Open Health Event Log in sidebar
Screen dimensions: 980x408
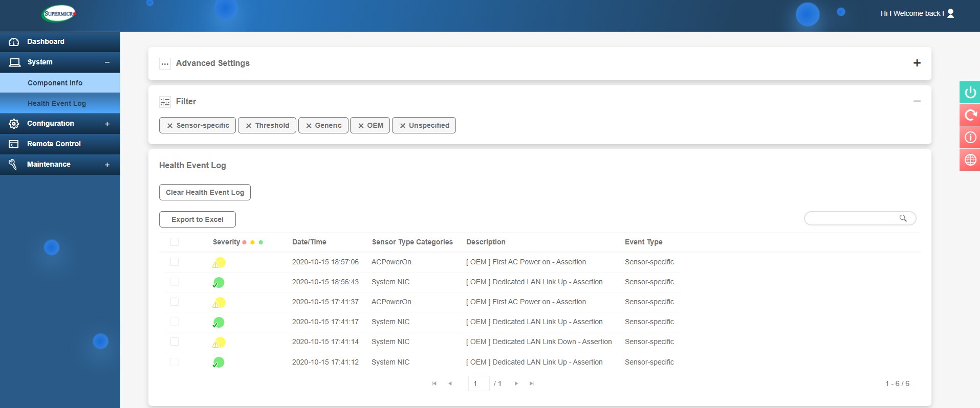pyautogui.click(x=60, y=103)
